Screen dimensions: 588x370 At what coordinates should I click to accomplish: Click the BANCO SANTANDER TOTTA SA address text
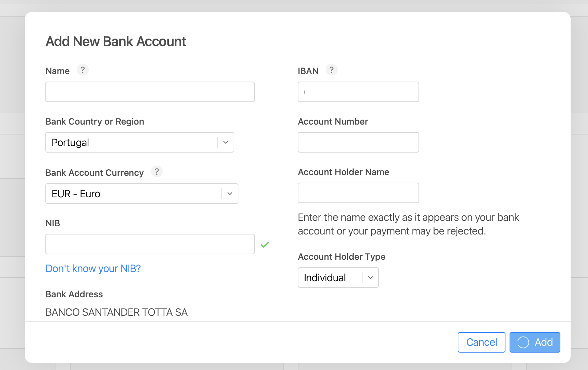117,312
